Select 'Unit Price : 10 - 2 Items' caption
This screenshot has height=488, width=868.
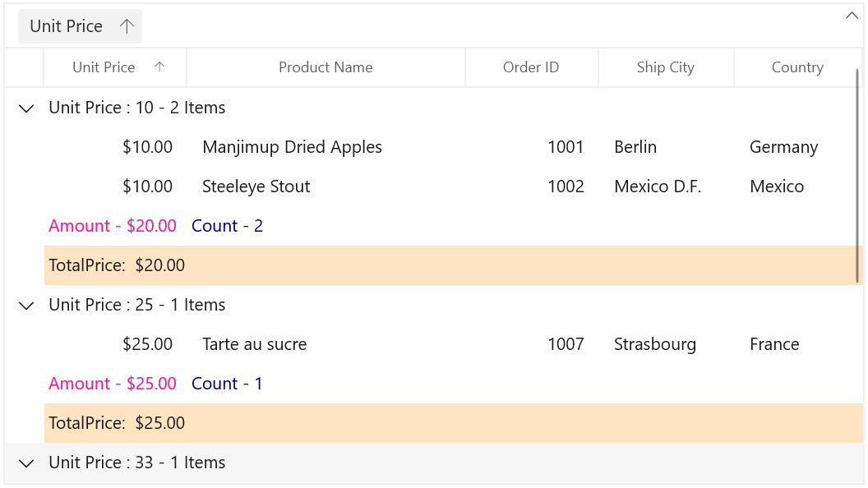click(136, 108)
